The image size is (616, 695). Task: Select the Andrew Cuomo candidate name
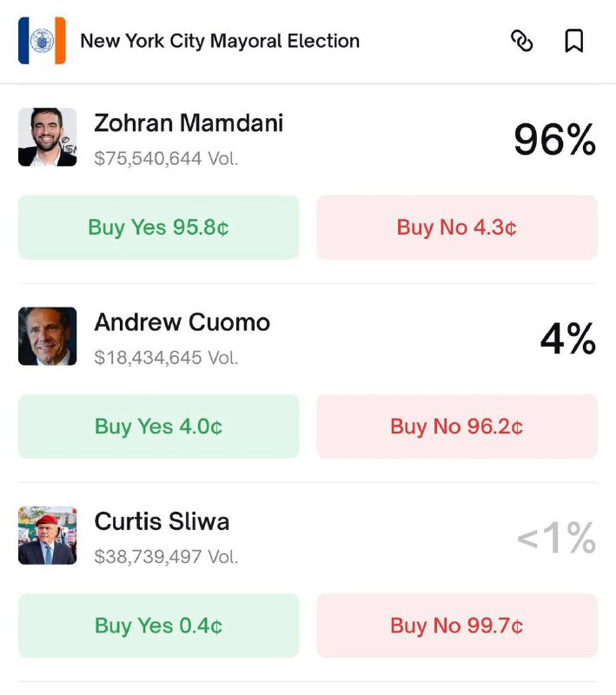182,323
